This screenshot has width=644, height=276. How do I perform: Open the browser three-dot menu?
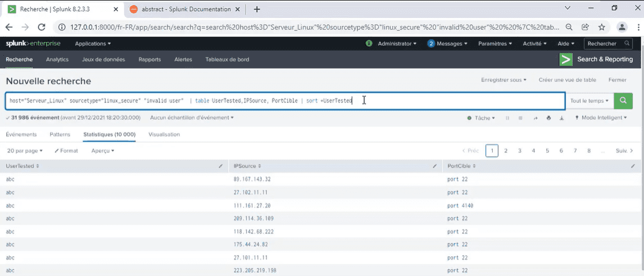point(638,27)
